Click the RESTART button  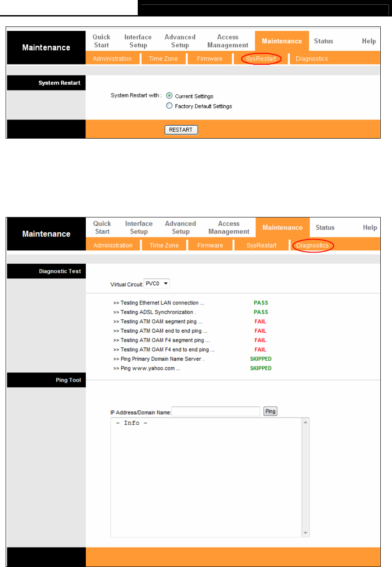tap(181, 130)
